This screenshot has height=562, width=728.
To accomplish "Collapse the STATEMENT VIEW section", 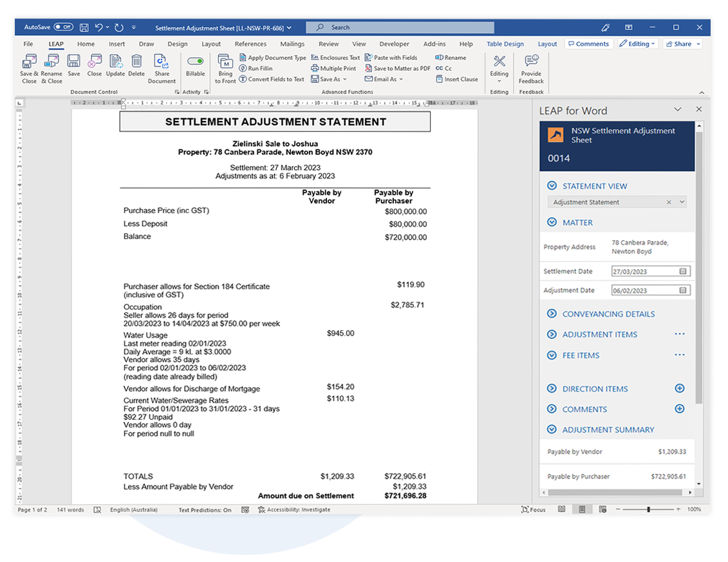I will [552, 186].
